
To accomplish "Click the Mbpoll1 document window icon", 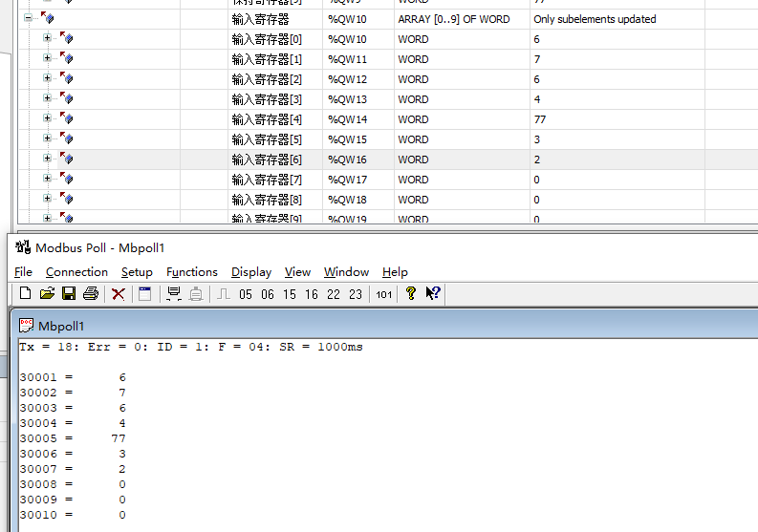I will 26,326.
